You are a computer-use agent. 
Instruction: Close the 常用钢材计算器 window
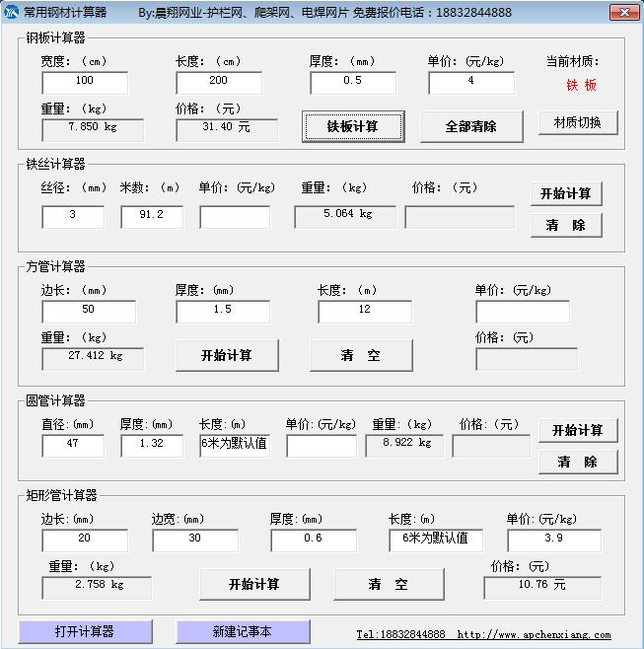[x=624, y=13]
